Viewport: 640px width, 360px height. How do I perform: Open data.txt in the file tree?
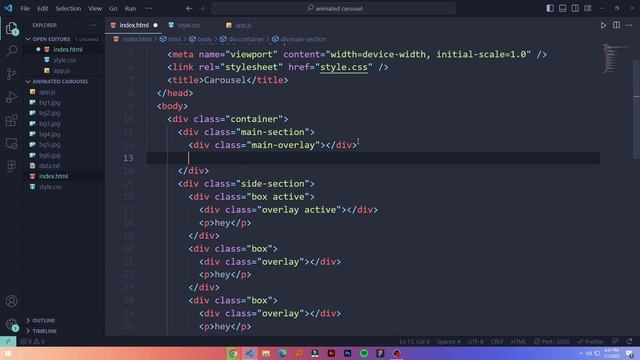(49, 166)
